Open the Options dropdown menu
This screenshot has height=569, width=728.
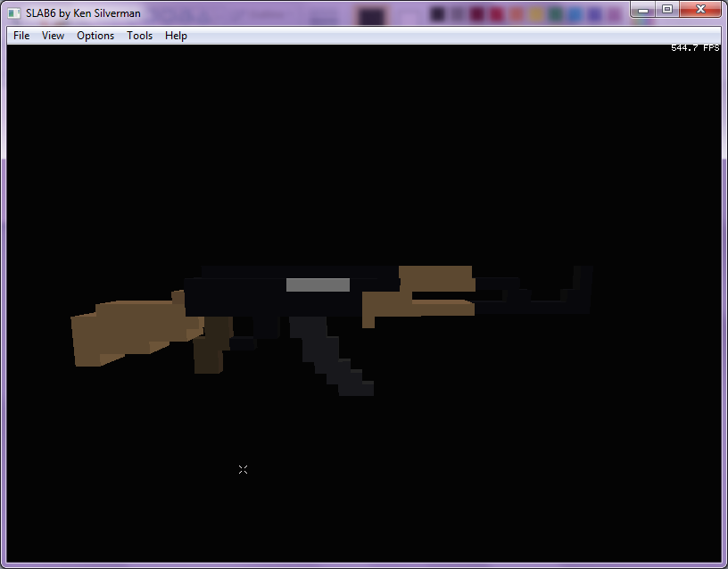click(95, 36)
